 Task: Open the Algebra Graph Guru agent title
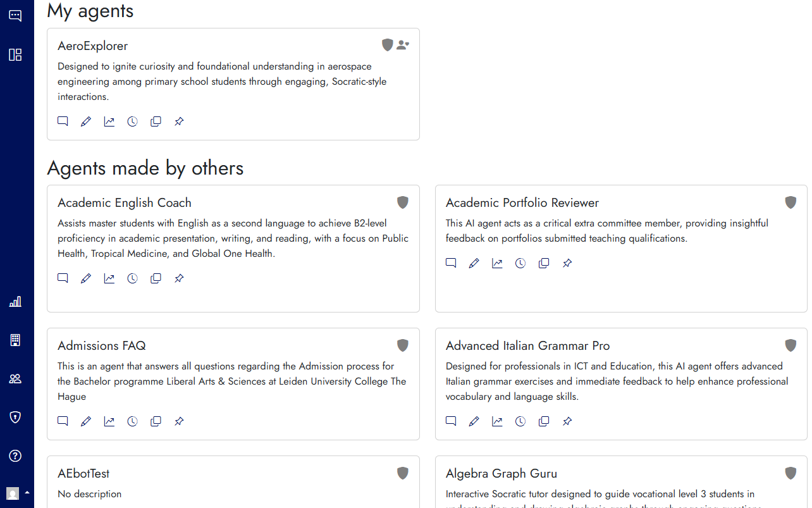click(501, 473)
